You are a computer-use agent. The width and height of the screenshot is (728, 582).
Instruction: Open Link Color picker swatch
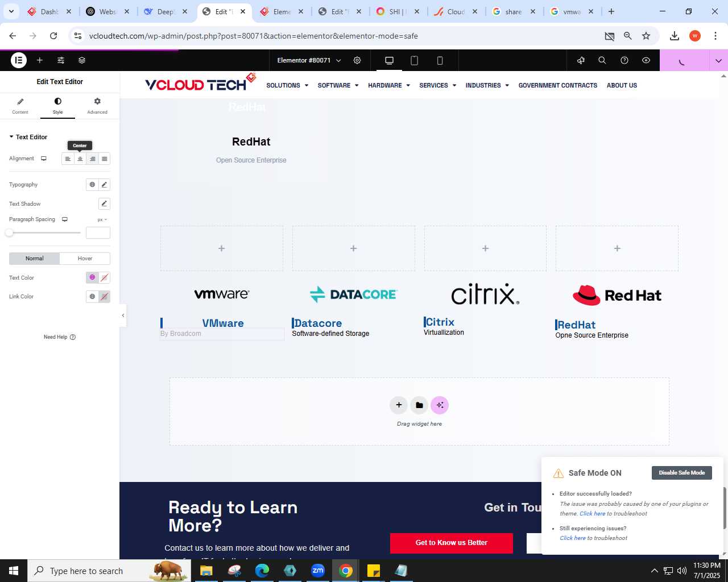click(x=104, y=297)
